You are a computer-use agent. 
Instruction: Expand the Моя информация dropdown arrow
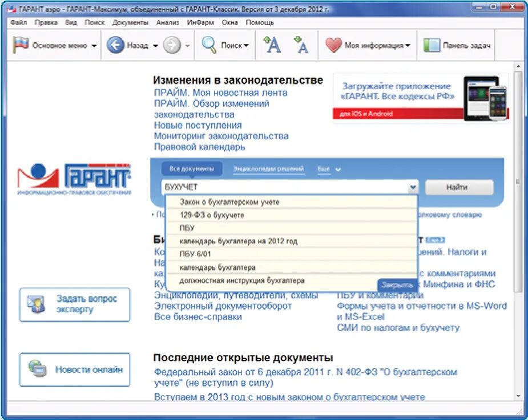[408, 46]
